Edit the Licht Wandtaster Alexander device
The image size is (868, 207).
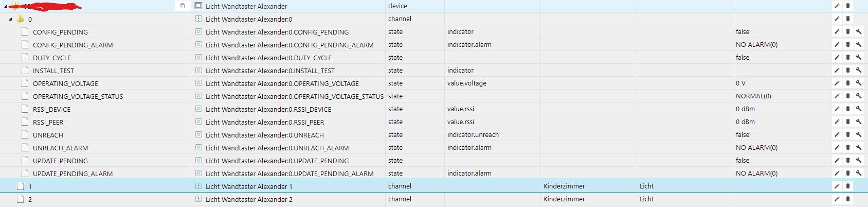point(837,6)
